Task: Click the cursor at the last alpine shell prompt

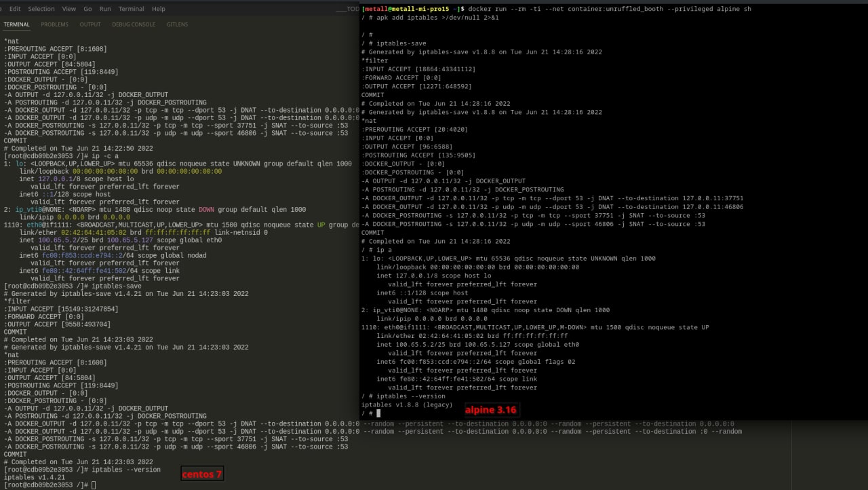Action: [379, 413]
